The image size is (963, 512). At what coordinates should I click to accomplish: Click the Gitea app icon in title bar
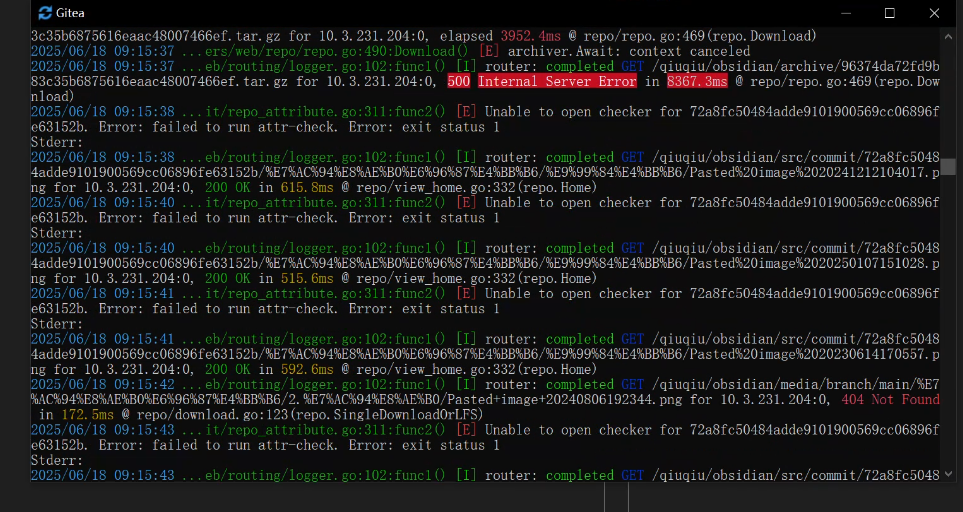pos(46,13)
